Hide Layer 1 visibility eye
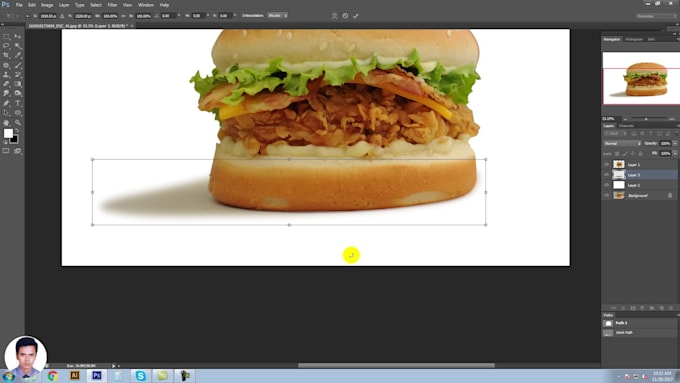680x383 pixels. pos(606,164)
